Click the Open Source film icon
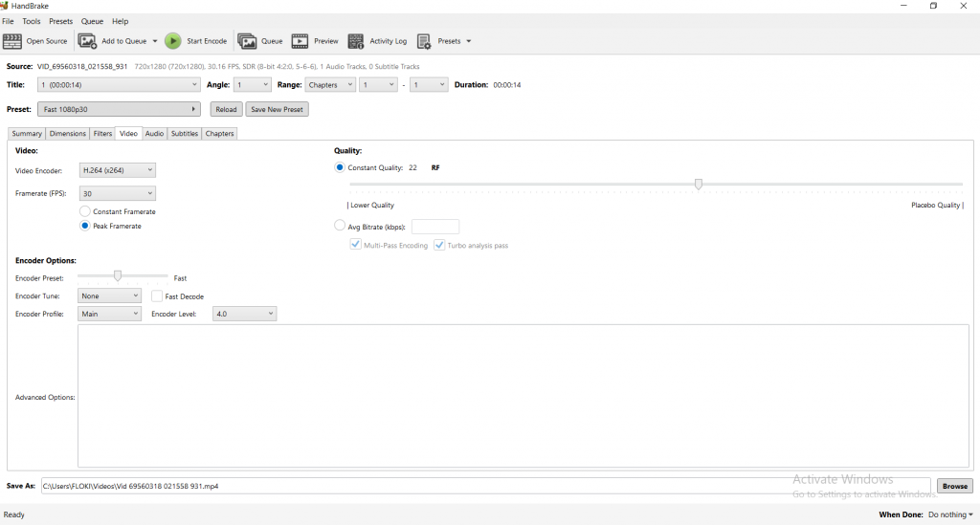The width and height of the screenshot is (980, 525). coord(12,41)
